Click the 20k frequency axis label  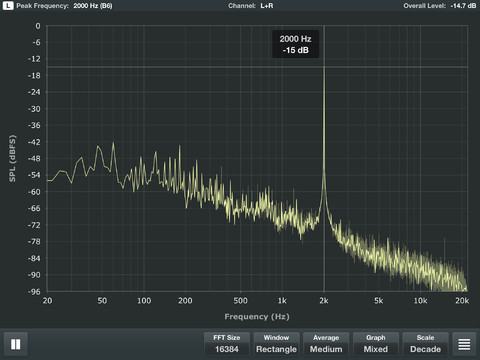point(462,301)
